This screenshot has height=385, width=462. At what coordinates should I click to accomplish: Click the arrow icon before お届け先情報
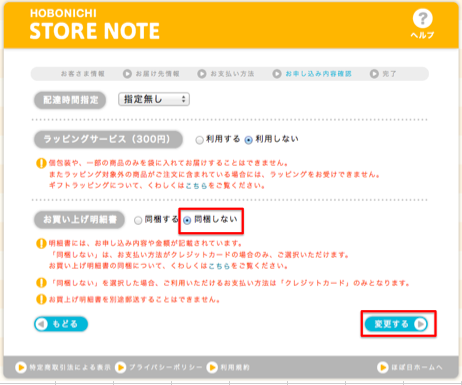[127, 74]
